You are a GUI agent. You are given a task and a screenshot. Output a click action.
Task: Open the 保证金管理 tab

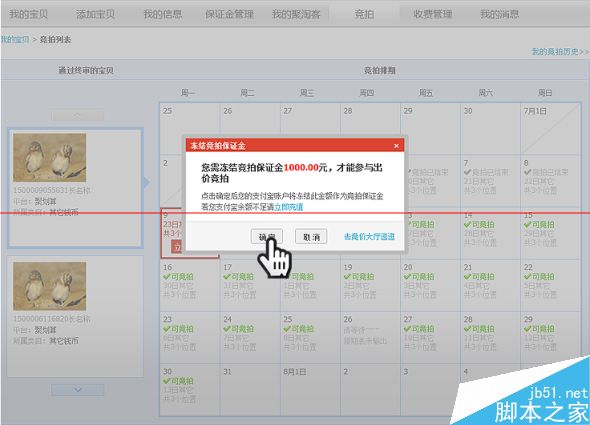[x=230, y=14]
